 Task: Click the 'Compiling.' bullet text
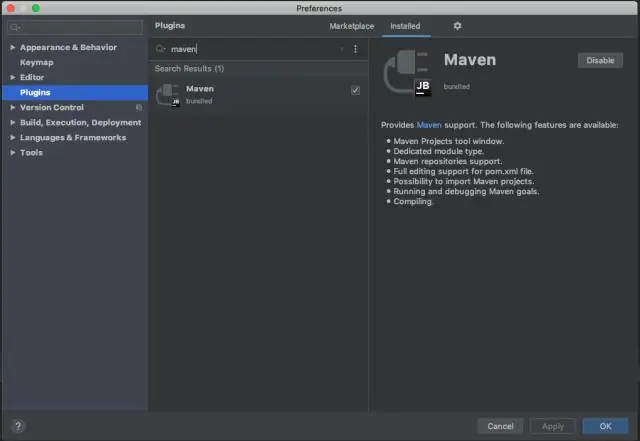413,201
